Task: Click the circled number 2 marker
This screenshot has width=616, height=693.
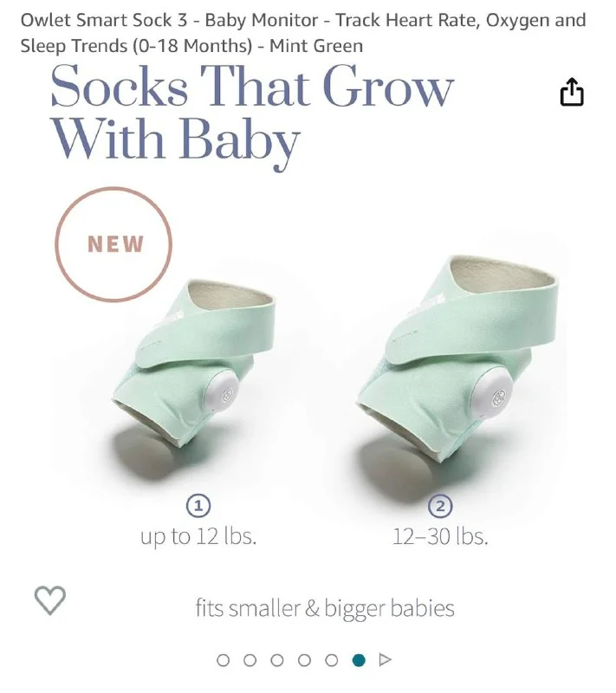Action: (441, 506)
